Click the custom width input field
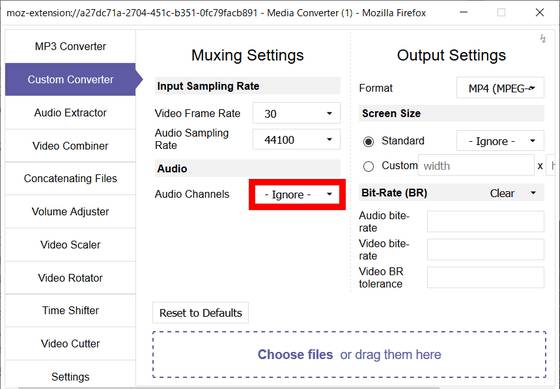 [476, 166]
